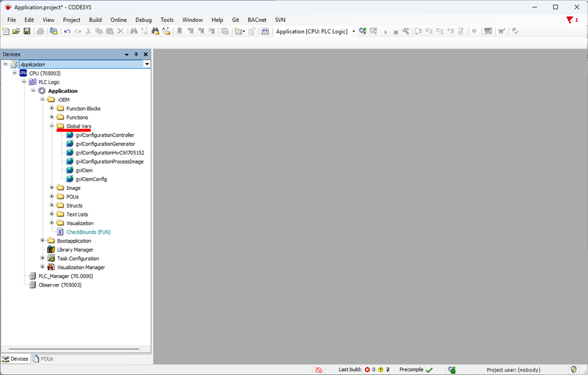Click the CheckBounds (FUN) item
Image resolution: width=588 pixels, height=375 pixels.
pos(88,232)
